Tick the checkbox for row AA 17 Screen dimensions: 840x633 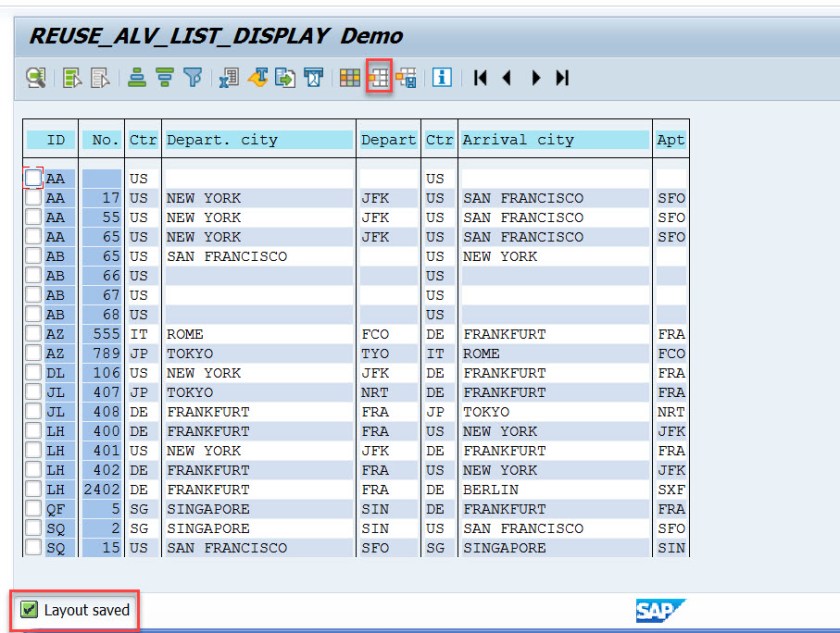point(33,198)
